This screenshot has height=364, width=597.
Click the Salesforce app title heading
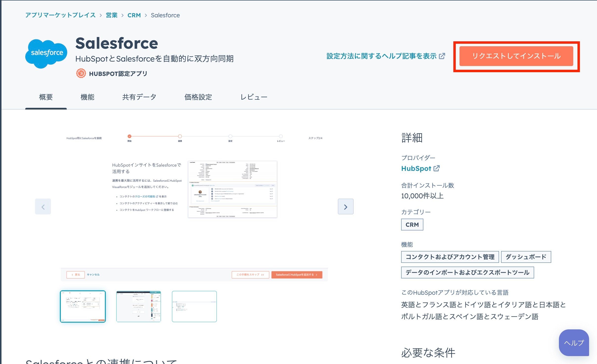116,43
